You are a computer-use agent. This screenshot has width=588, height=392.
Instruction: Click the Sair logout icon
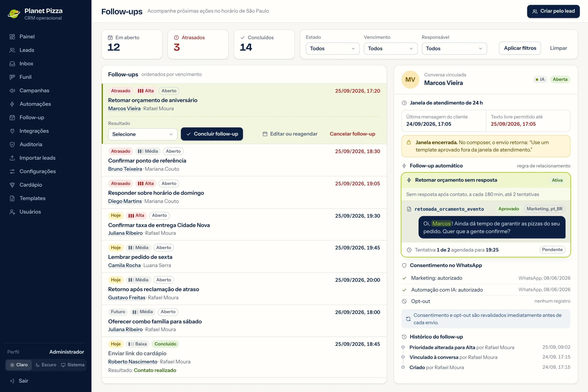click(12, 381)
